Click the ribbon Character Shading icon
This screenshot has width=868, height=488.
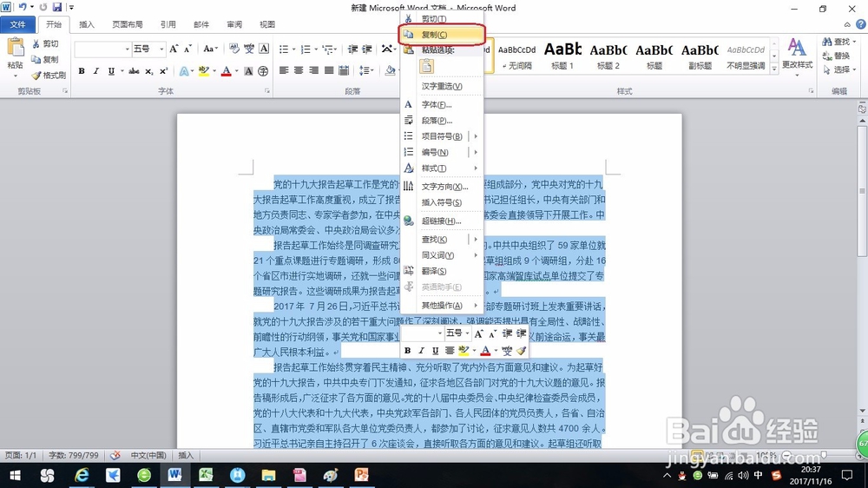tap(248, 71)
